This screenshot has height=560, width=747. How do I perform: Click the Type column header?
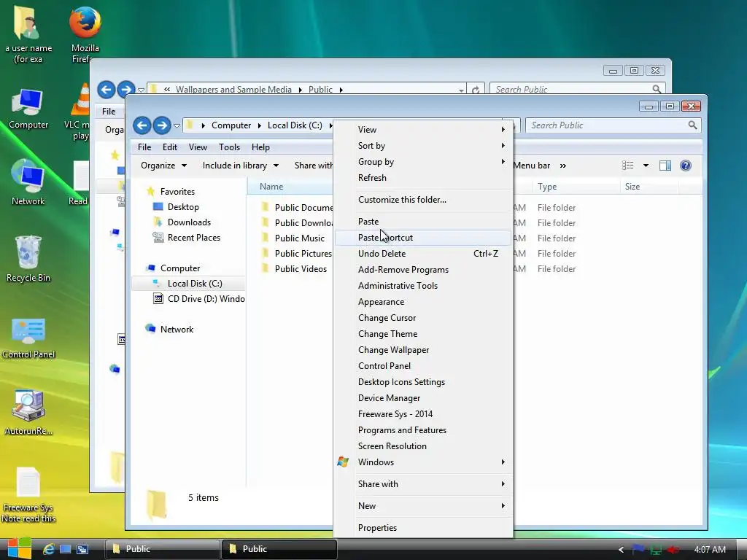[x=576, y=187]
